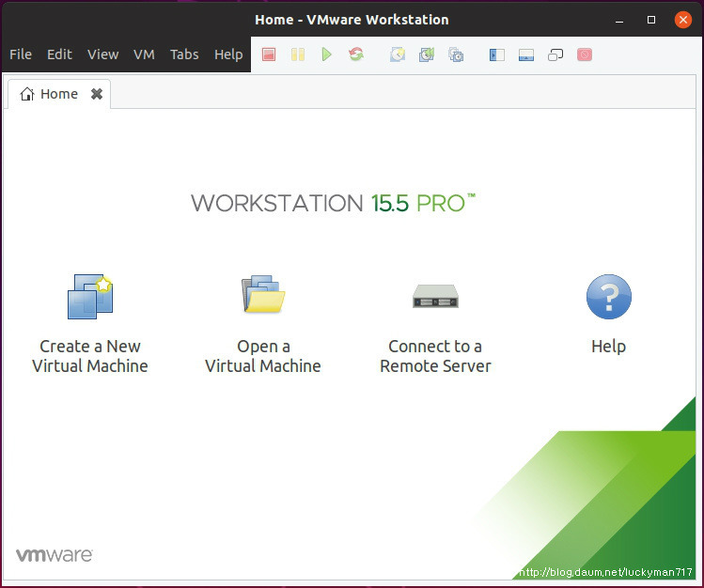Close VMware Workstation using orange X button
The image size is (704, 588).
tap(683, 20)
